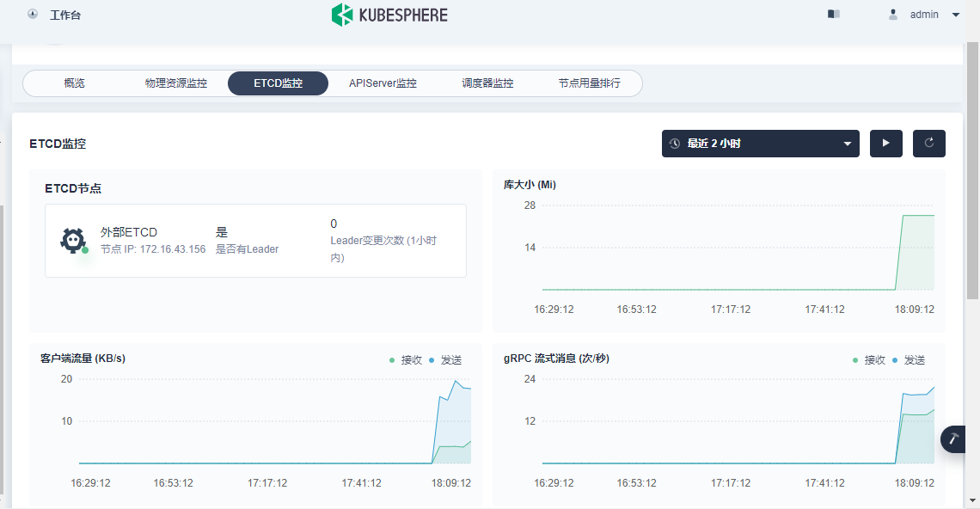Screen dimensions: 980x509
Task: Start auto-refresh with the play button
Action: (886, 144)
